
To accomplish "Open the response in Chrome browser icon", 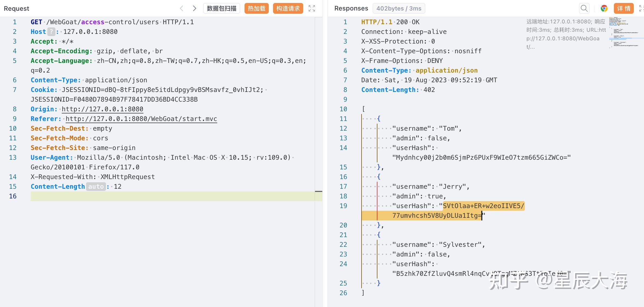I will pyautogui.click(x=604, y=8).
